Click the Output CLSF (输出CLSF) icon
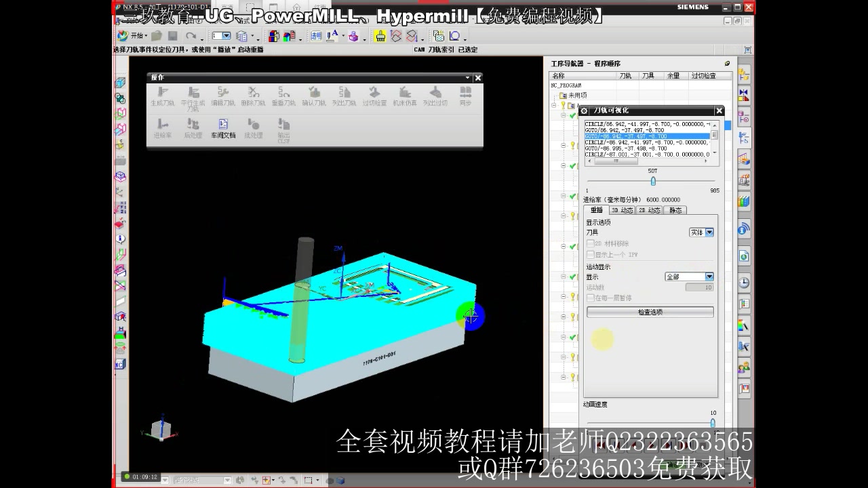Screen dimensions: 868x488 pyautogui.click(x=283, y=124)
